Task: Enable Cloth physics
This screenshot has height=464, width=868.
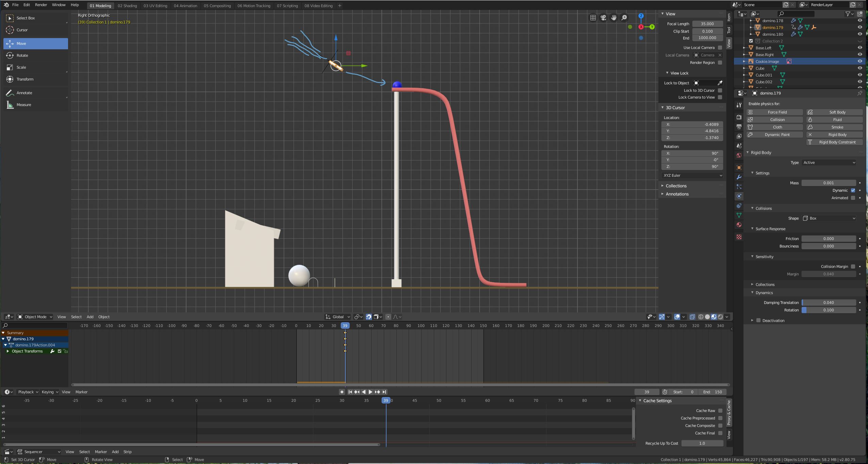Action: [775, 127]
